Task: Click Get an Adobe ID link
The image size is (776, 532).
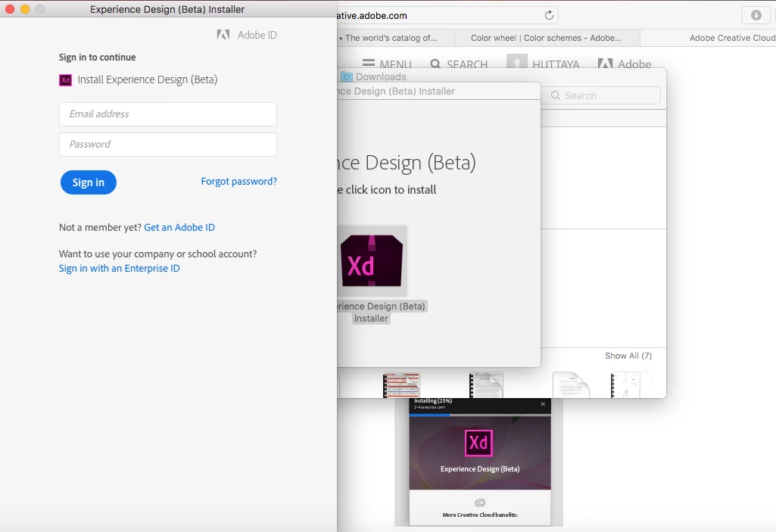Action: (179, 227)
